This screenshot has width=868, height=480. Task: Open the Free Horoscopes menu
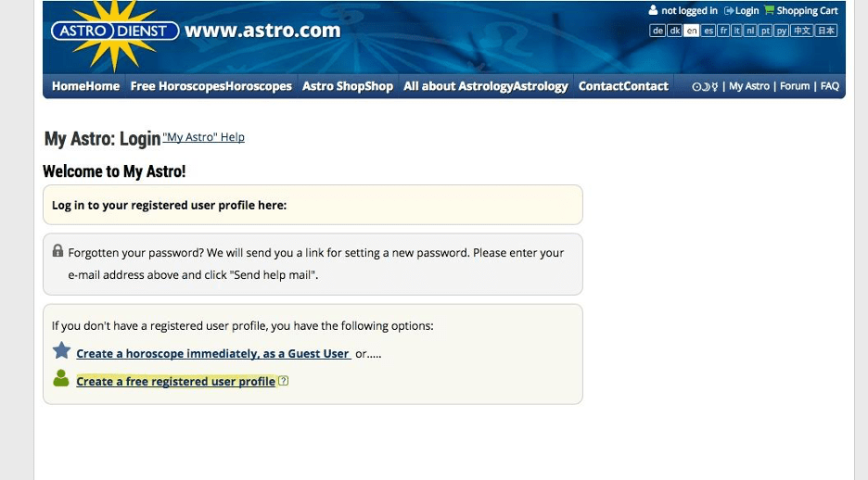(x=211, y=86)
